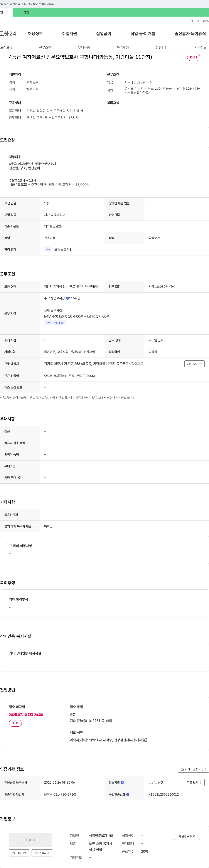Jump to the 모집요강 section tab
Screen dimensions: 209x868
6,48
